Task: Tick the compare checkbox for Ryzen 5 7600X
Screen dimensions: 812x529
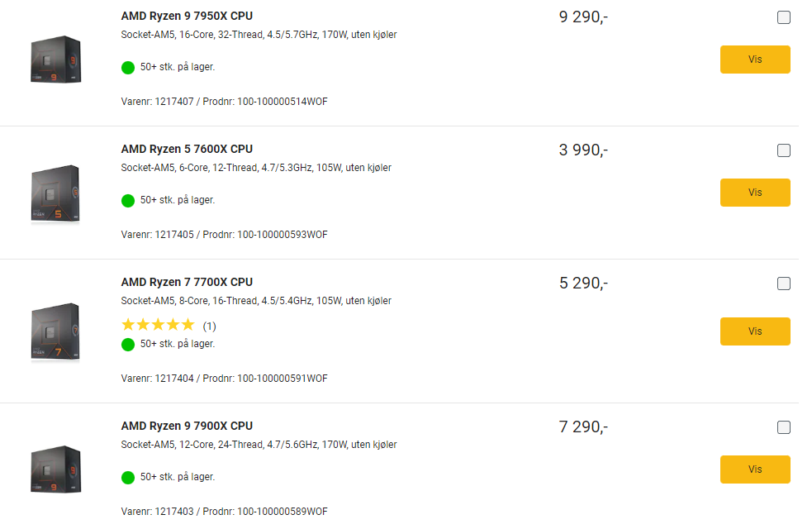Action: 784,150
